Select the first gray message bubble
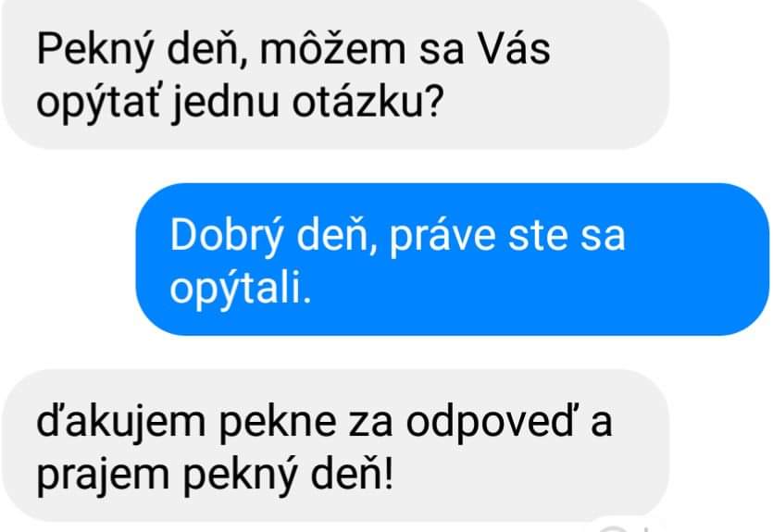Screen dimensions: 773x532 tap(335, 74)
